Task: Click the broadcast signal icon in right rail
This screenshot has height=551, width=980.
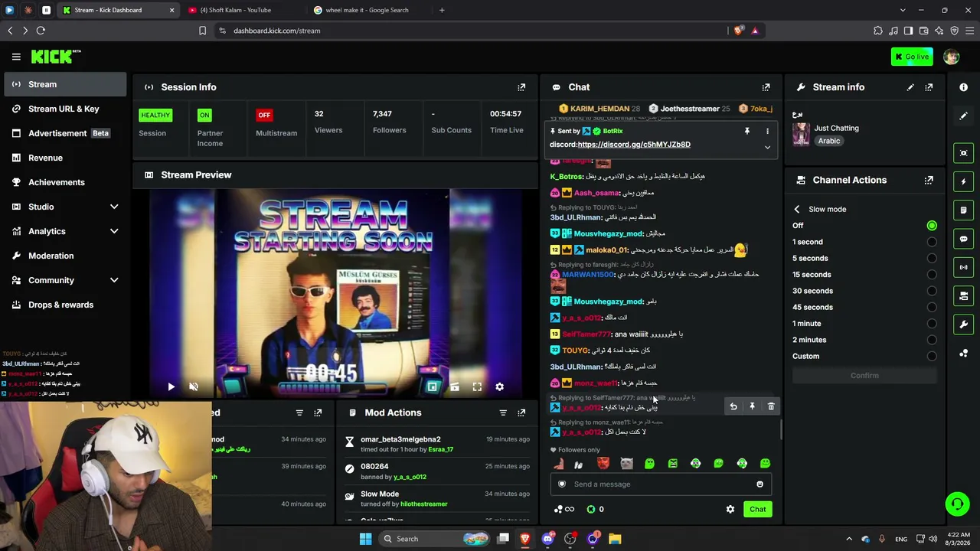Action: tap(963, 267)
